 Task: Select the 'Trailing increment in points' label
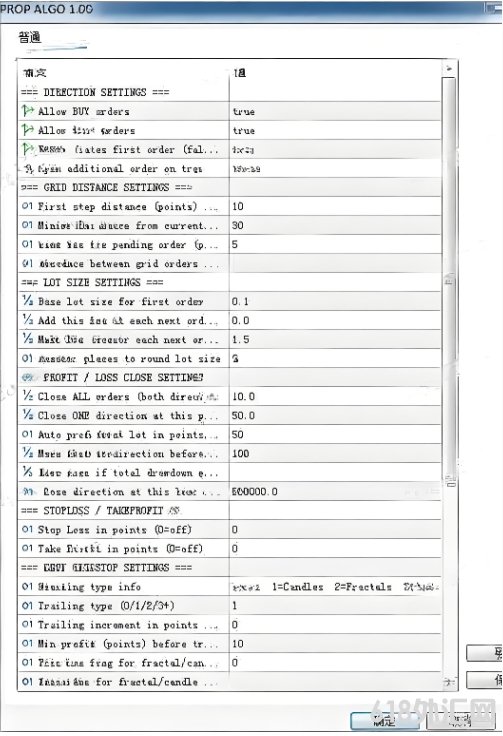click(x=118, y=625)
